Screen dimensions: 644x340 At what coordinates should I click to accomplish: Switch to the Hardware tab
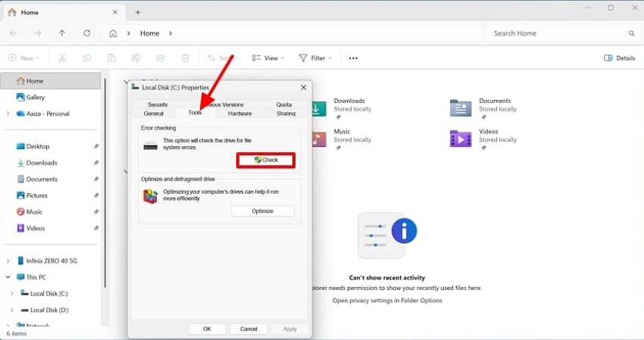(240, 114)
